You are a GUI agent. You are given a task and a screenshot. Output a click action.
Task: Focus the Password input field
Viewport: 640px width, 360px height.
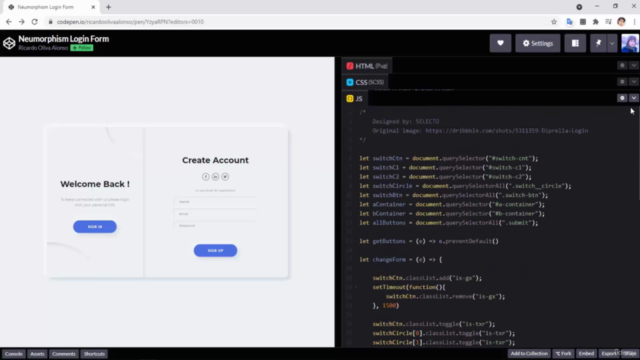click(215, 225)
